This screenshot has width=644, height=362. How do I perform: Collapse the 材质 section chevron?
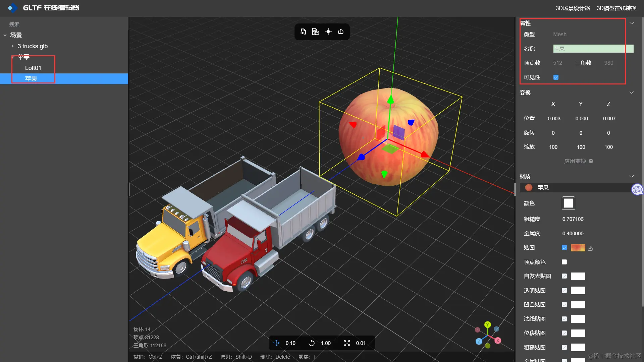point(632,176)
